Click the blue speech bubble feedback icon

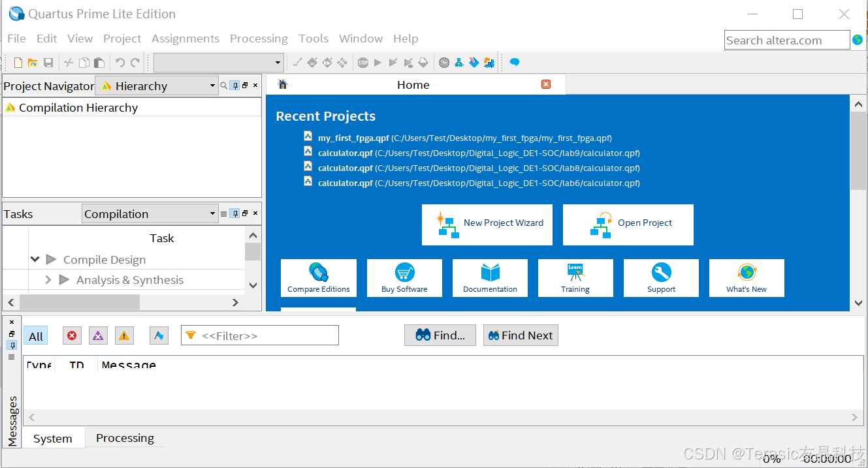coord(515,63)
